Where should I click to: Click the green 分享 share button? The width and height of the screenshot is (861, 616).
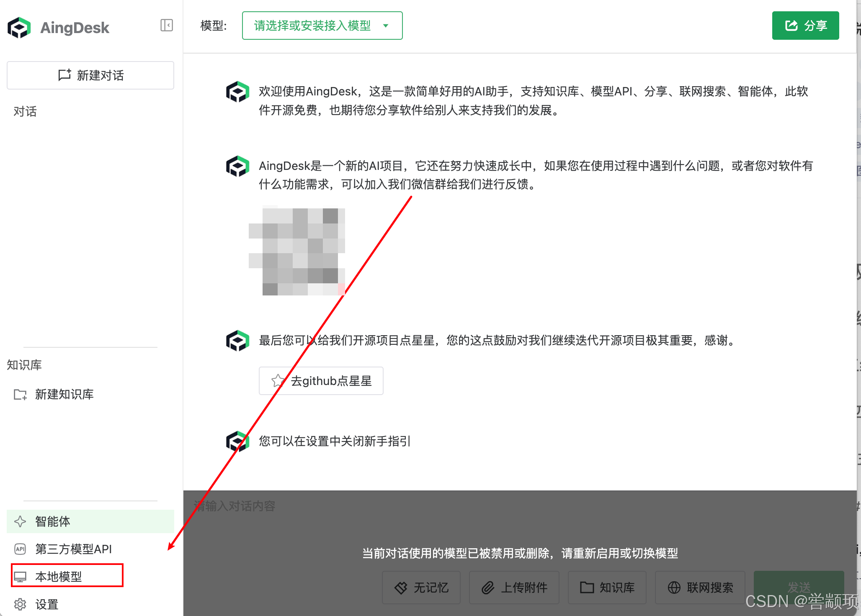(x=805, y=26)
